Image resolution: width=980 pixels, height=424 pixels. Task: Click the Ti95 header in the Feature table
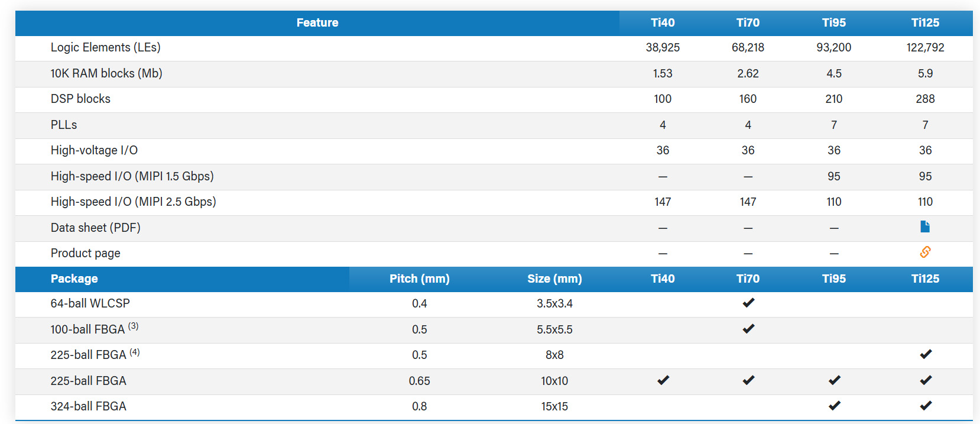pyautogui.click(x=834, y=23)
